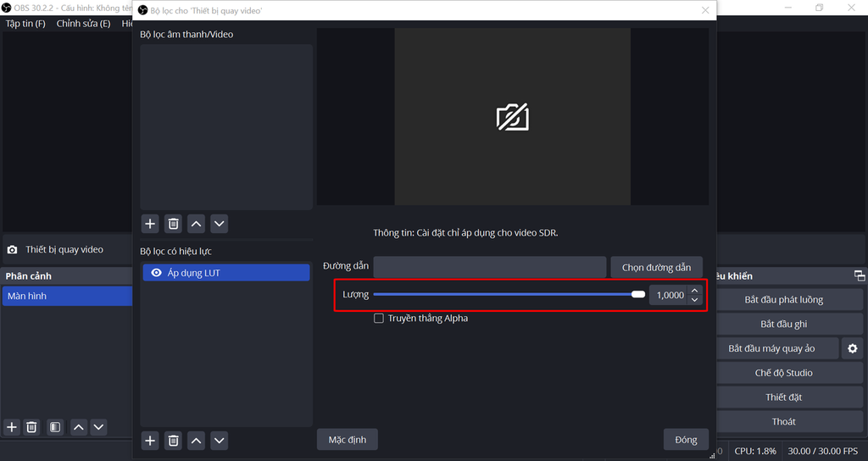Delete selected scene with trash icon

tap(31, 427)
